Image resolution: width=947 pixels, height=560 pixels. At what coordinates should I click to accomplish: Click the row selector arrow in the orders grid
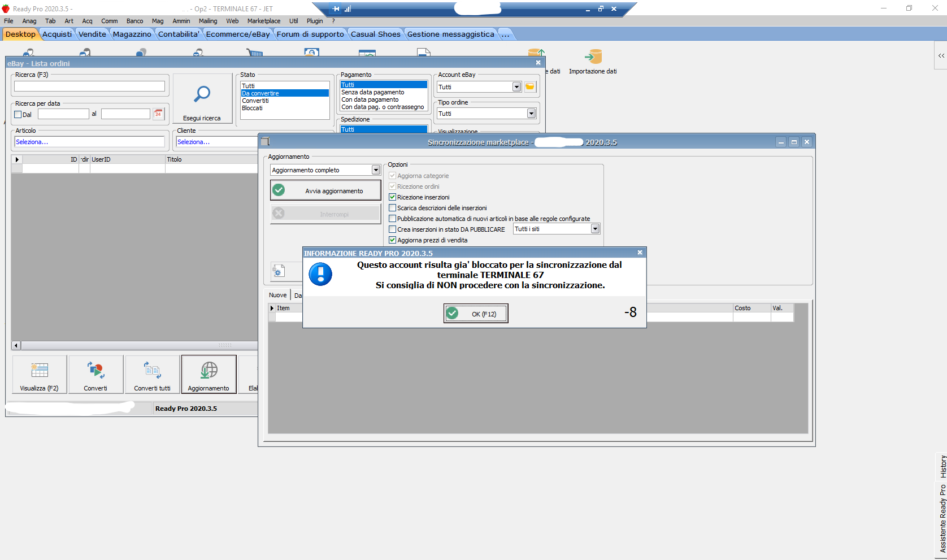click(17, 159)
